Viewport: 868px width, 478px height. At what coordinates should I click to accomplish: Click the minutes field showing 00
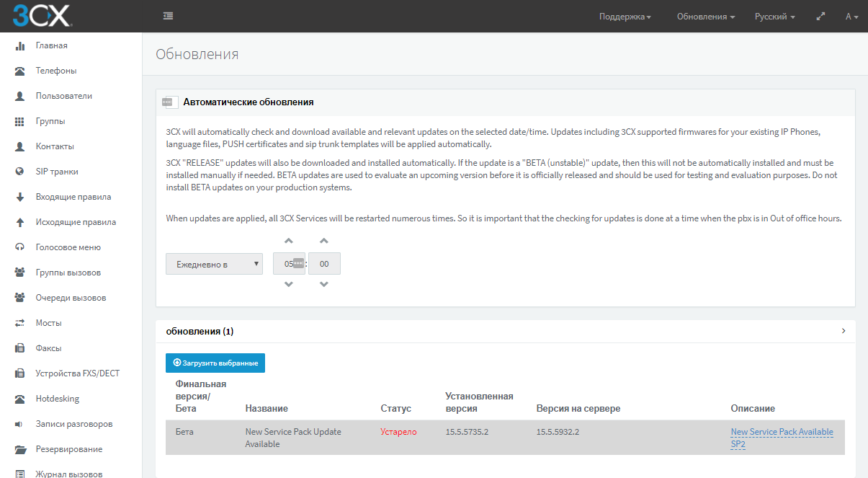324,264
